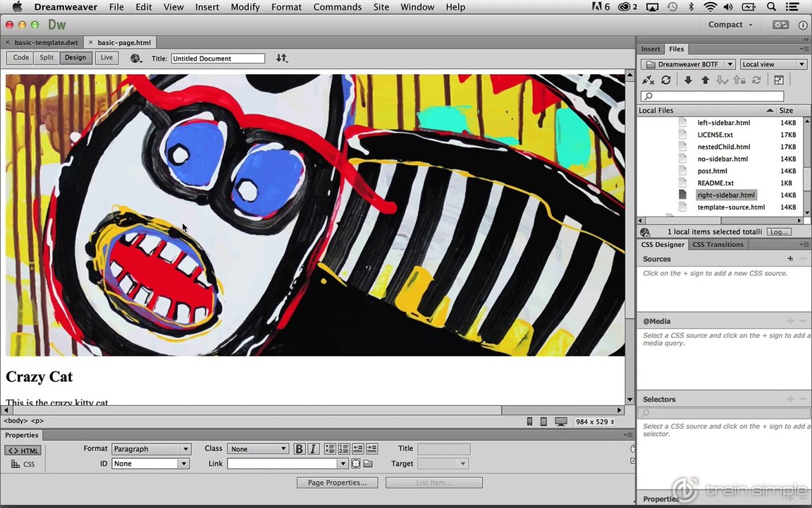
Task: Click the Files panel search field
Action: point(712,96)
